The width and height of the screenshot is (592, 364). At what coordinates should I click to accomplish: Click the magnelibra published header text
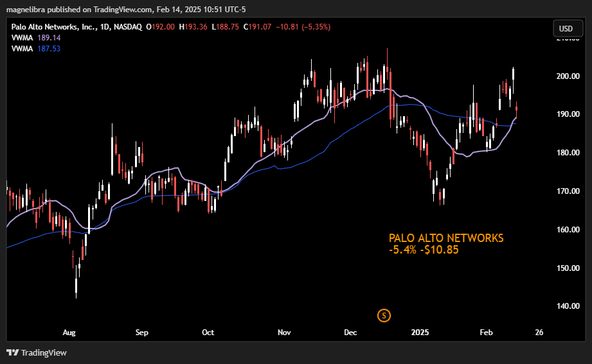126,10
